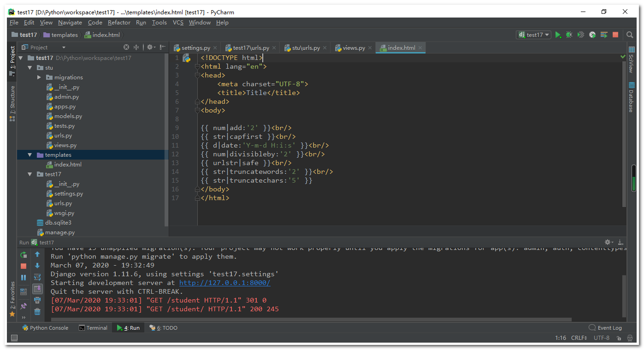Viewport: 644px width, 350px height.
Task: Open Project panel settings gear
Action: 150,47
